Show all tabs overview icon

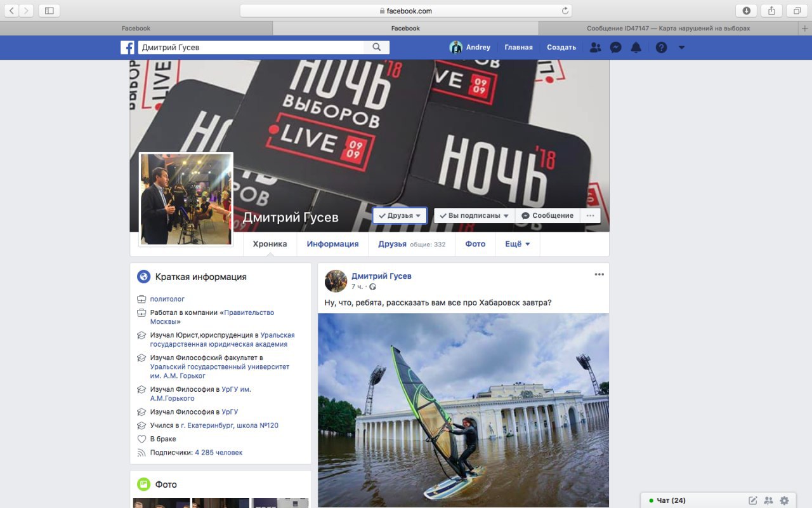coord(797,10)
